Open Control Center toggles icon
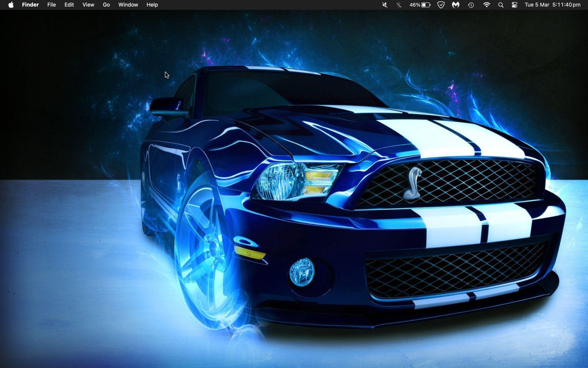588x368 pixels. pyautogui.click(x=514, y=5)
